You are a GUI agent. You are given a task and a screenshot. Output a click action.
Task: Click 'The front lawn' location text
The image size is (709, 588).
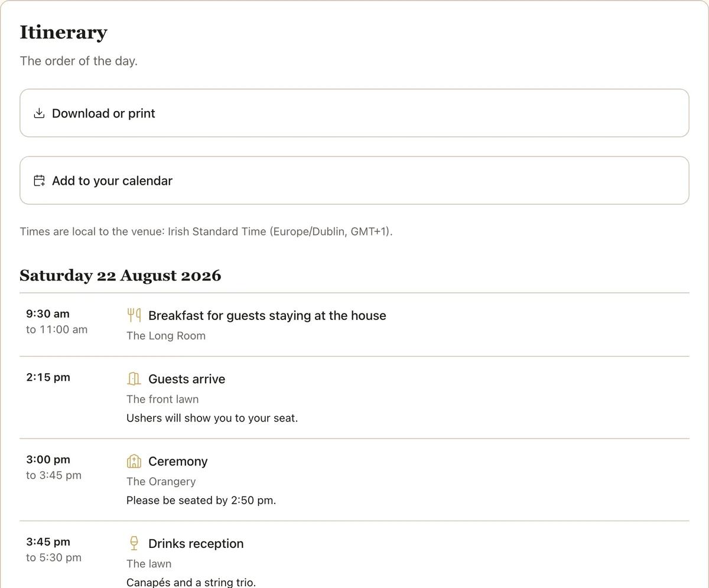pos(162,399)
